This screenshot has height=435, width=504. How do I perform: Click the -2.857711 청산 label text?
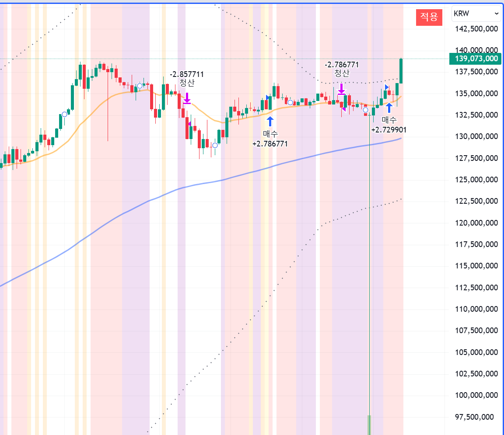[x=187, y=79]
